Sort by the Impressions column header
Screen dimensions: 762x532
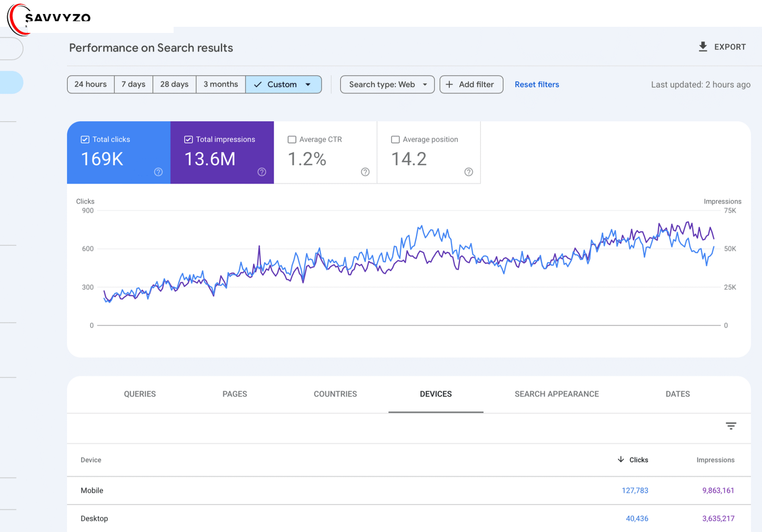coord(715,460)
